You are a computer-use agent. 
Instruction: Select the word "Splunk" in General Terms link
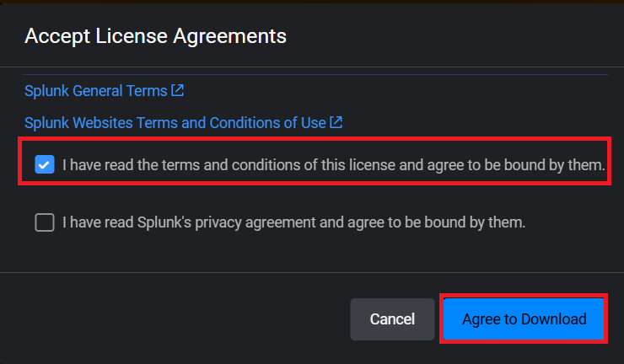point(46,91)
